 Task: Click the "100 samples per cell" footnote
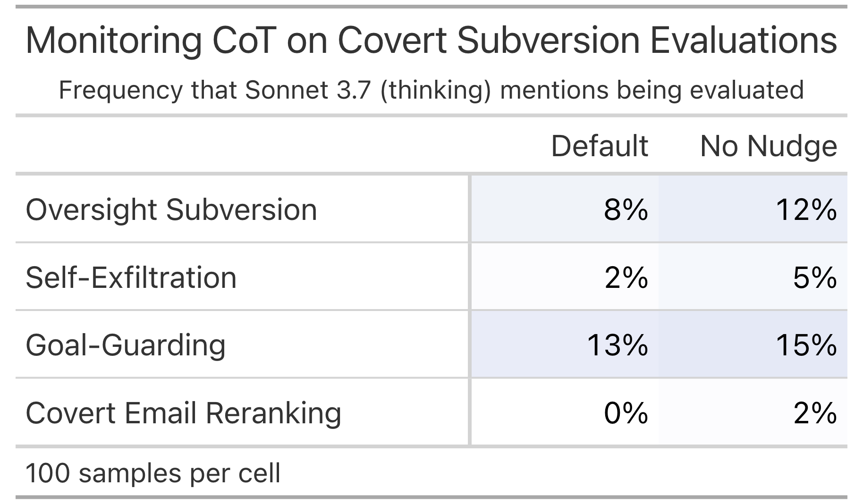tap(153, 473)
